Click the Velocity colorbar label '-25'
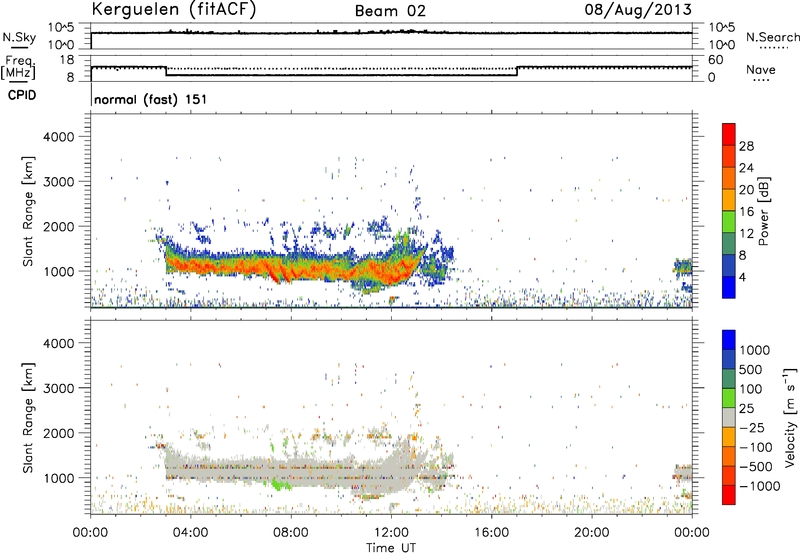Viewport: 800px width, 554px height. (x=752, y=427)
